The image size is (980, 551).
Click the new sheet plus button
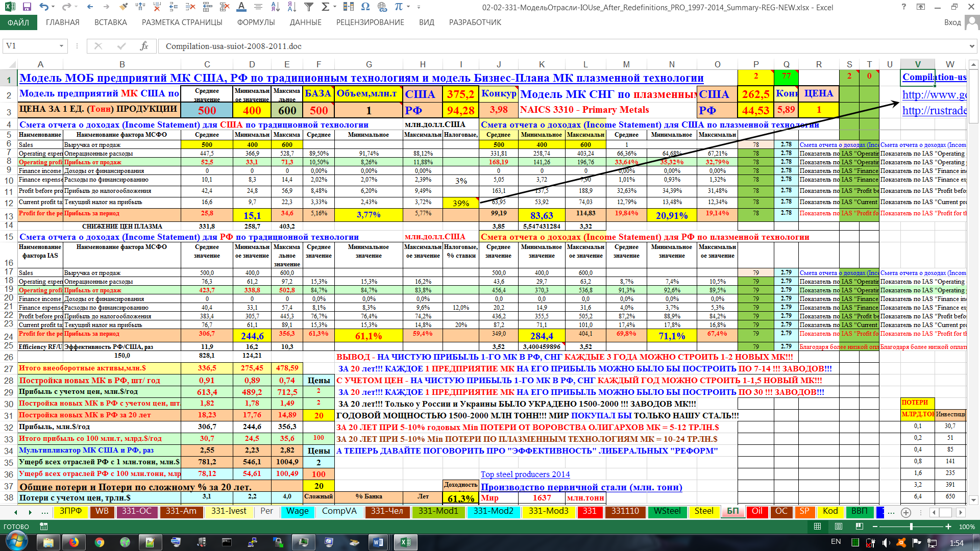pos(906,512)
